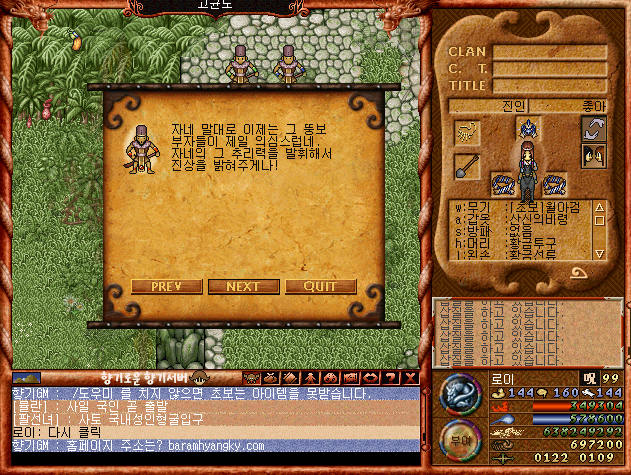This screenshot has width=631, height=475.
Task: Click the character avatar in the equipment panel
Action: [x=528, y=169]
